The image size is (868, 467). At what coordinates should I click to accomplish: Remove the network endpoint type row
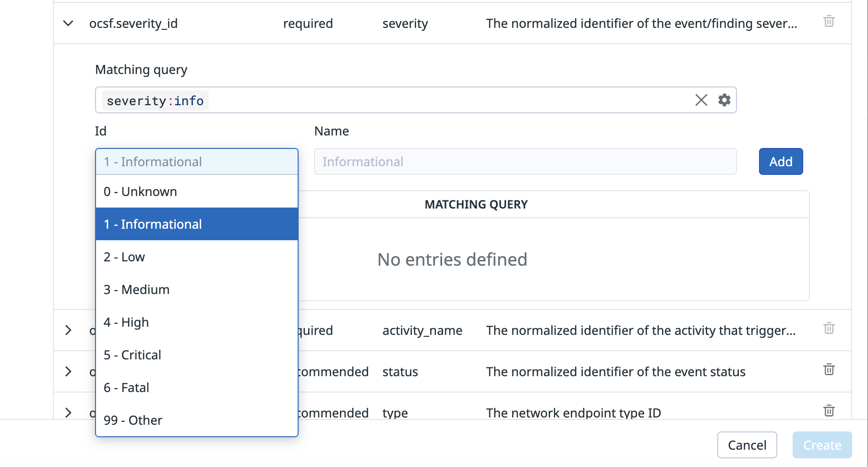point(829,411)
